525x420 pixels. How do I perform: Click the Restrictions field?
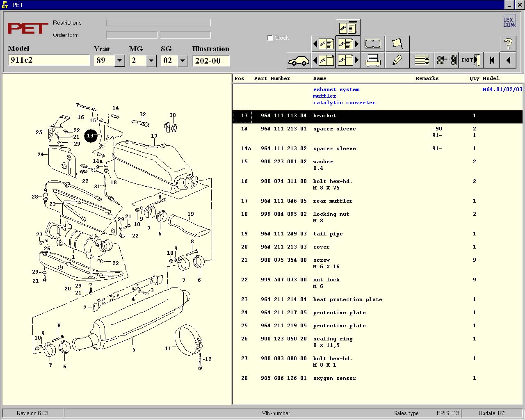158,23
